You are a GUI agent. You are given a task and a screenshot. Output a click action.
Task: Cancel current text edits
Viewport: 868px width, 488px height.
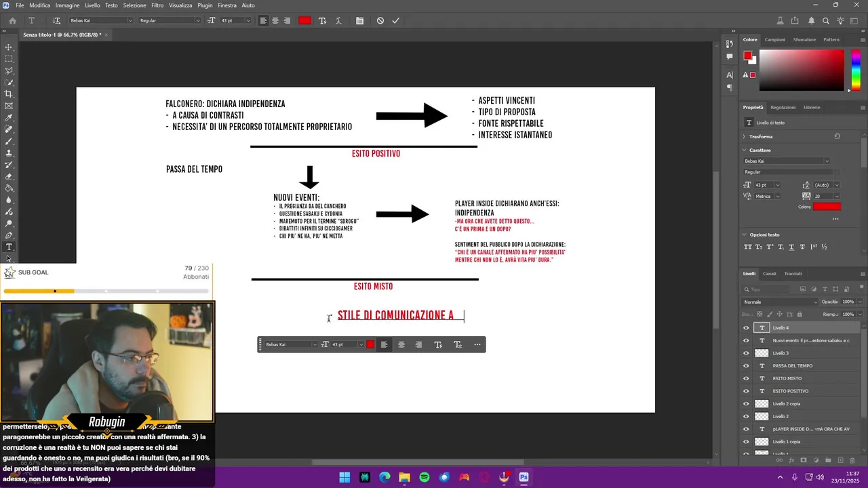[380, 20]
